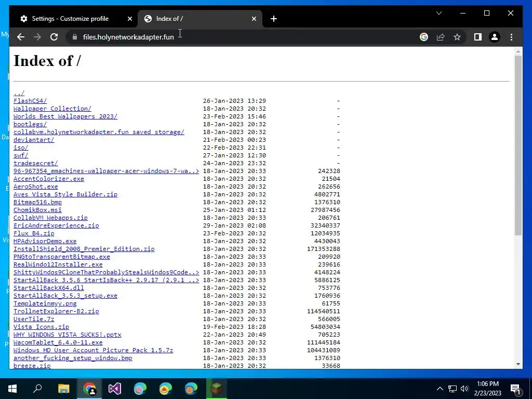The width and height of the screenshot is (532, 399).
Task: Open File Explorer from the taskbar
Action: point(63,389)
